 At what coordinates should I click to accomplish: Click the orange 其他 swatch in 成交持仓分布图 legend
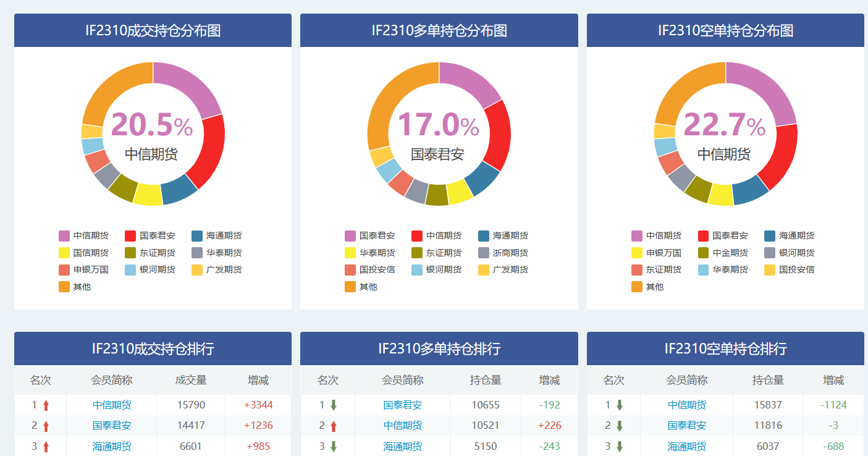point(64,287)
